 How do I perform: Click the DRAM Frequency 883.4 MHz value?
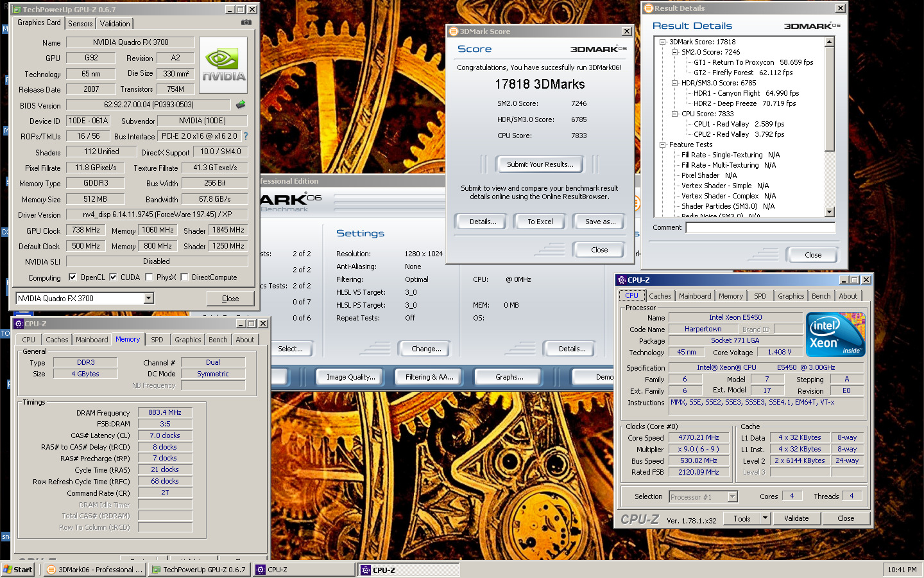click(165, 412)
